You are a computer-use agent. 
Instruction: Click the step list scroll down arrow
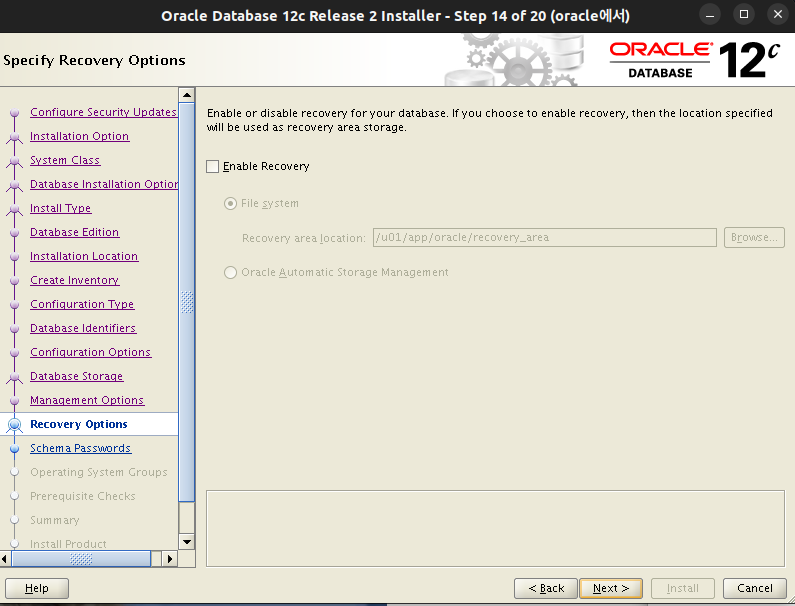[x=187, y=542]
